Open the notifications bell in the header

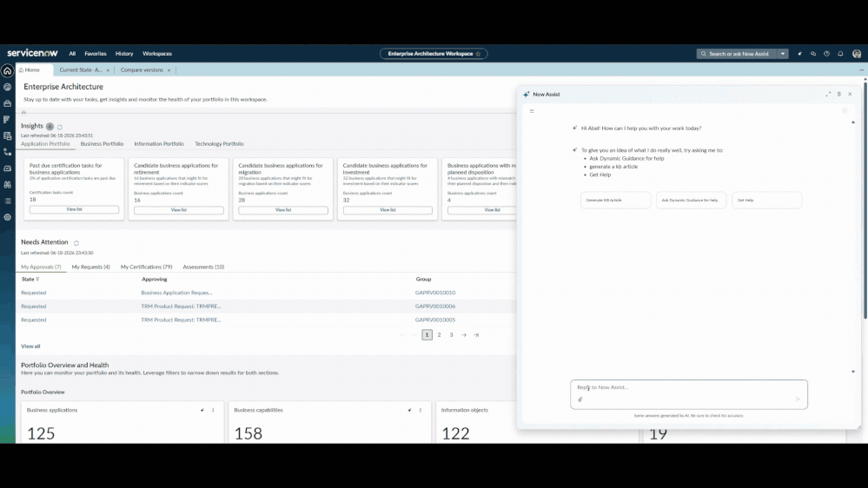click(x=840, y=54)
